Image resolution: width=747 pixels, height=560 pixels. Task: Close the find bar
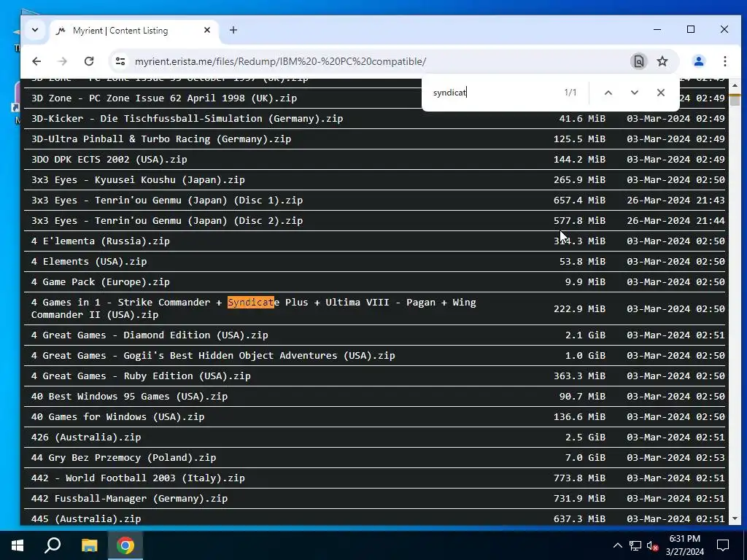[x=660, y=93]
